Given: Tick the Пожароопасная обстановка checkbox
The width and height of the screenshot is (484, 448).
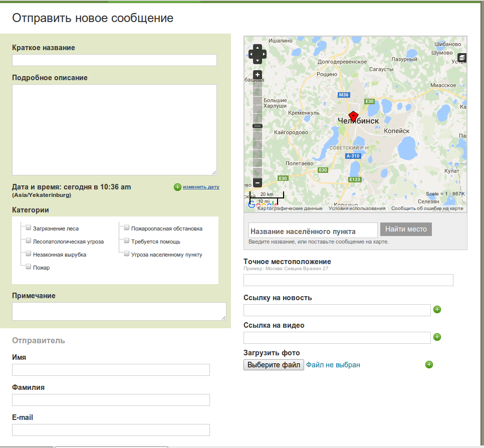Looking at the screenshot, I should 127,228.
